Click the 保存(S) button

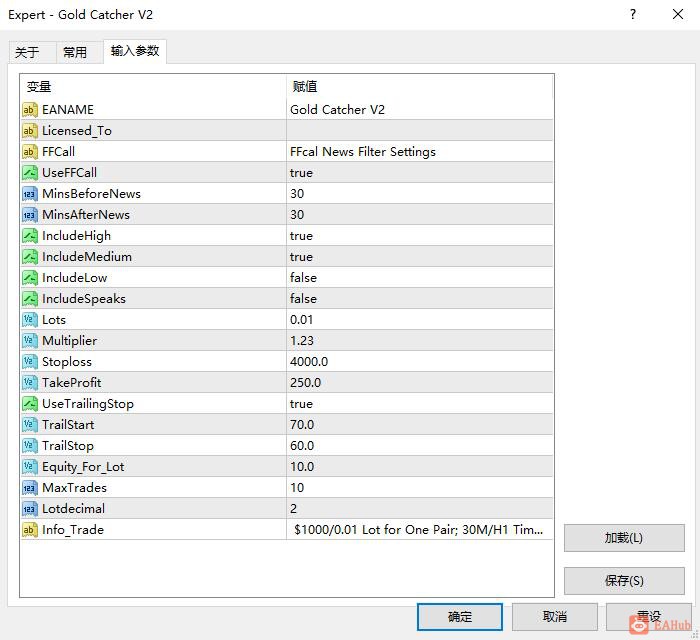[x=624, y=581]
